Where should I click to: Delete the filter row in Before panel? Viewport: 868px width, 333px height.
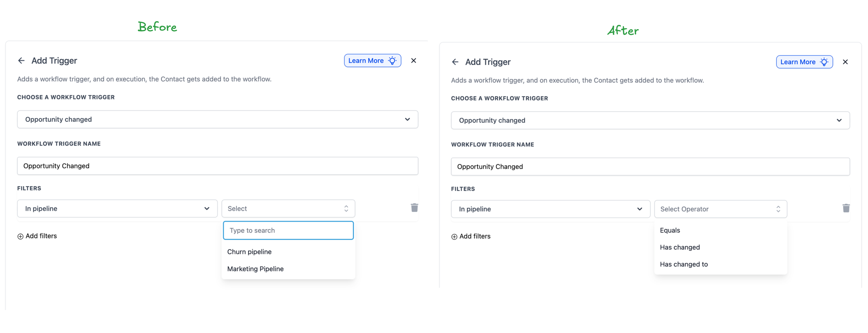click(x=414, y=207)
